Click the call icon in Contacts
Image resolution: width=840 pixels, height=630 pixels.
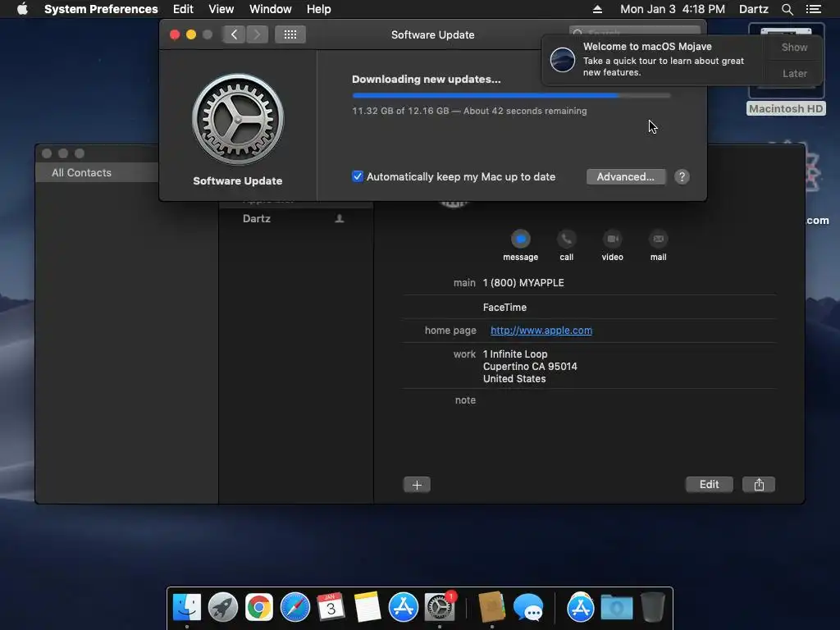click(x=566, y=239)
